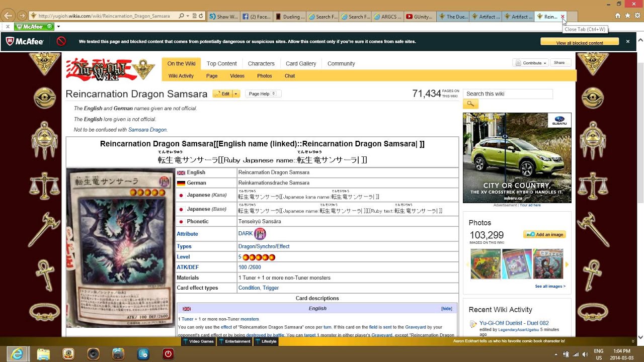Hide the English card description
Image resolution: width=644 pixels, height=362 pixels.
[x=447, y=308]
